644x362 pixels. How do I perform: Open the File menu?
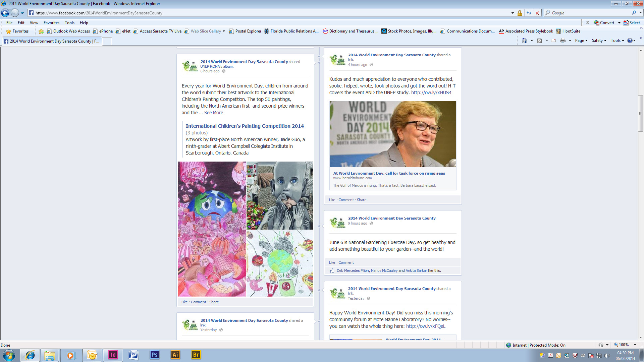(9, 23)
